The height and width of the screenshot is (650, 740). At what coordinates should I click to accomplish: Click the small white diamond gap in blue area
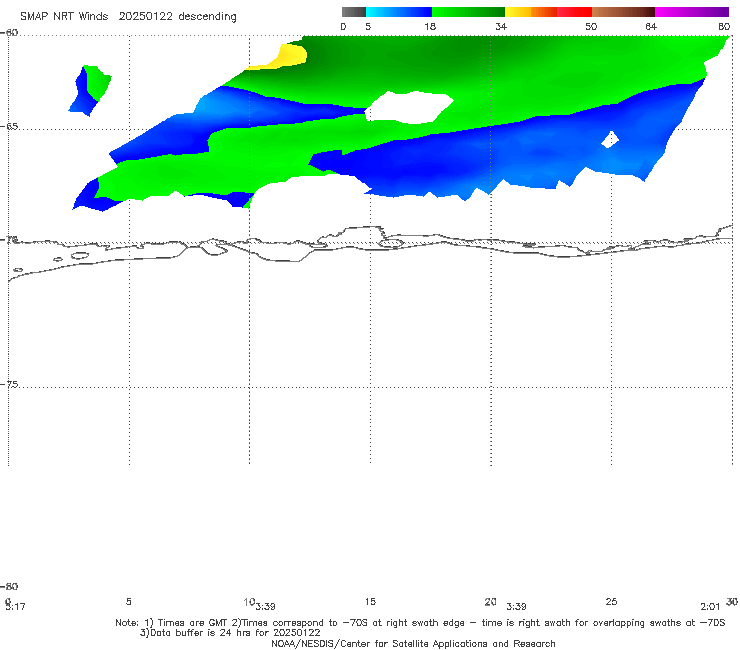[x=610, y=140]
